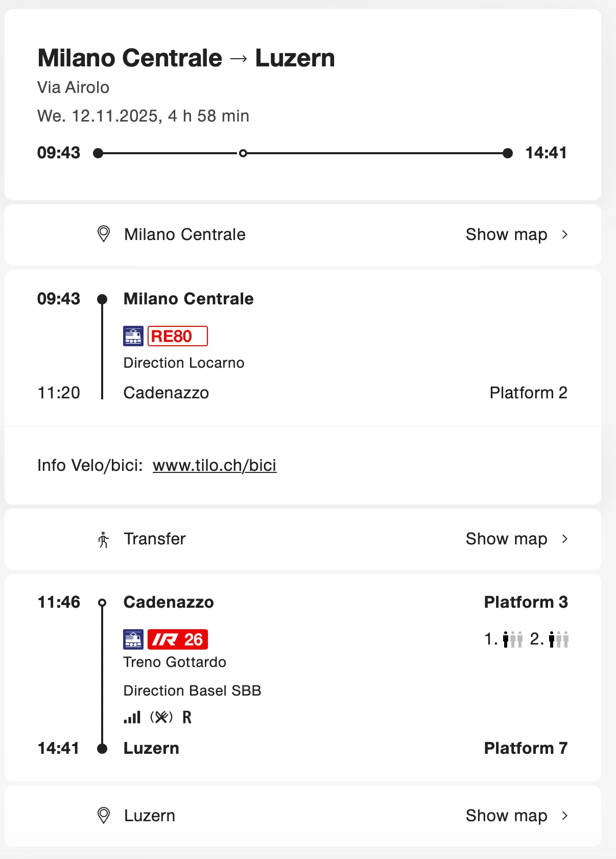Viewport: 616px width, 859px height.
Task: Click the train icon beside RE80
Action: tap(133, 336)
